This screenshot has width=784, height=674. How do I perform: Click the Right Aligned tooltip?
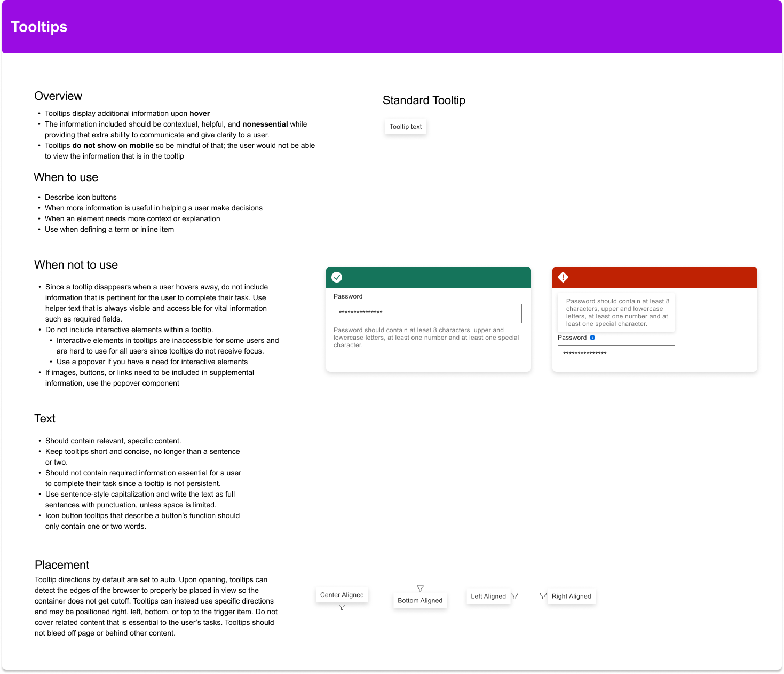point(572,597)
